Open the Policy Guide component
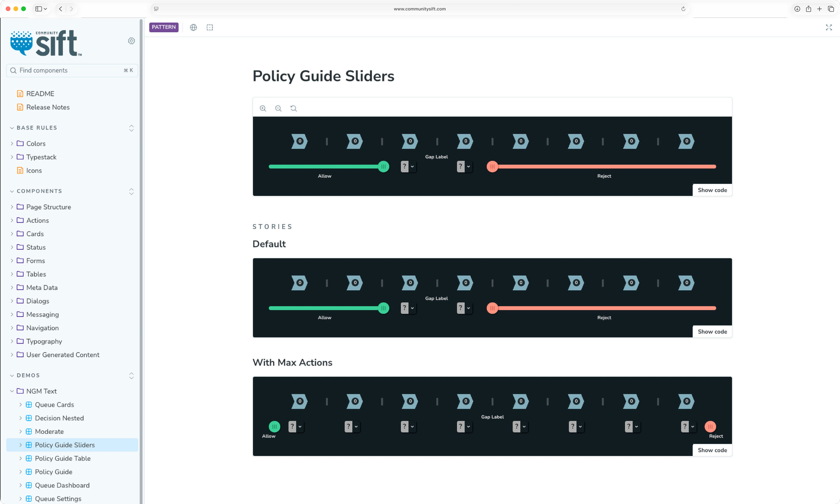The image size is (840, 504). coord(53,472)
